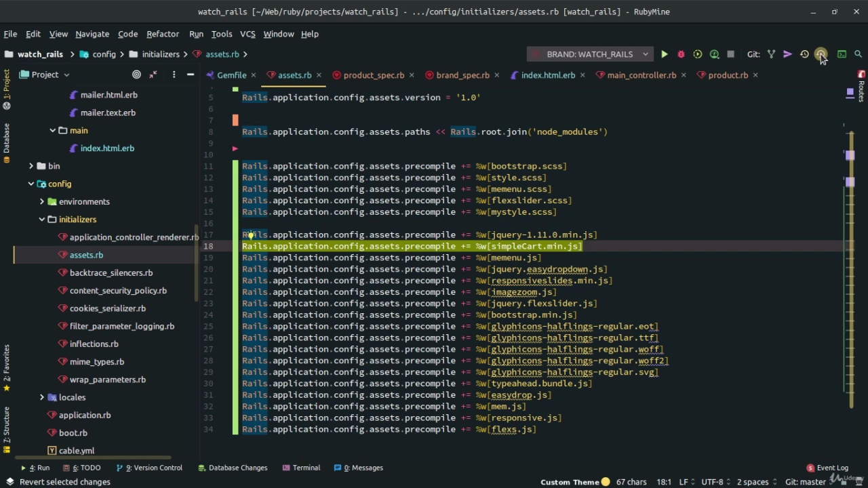Open the run configuration dropdown

[590, 54]
